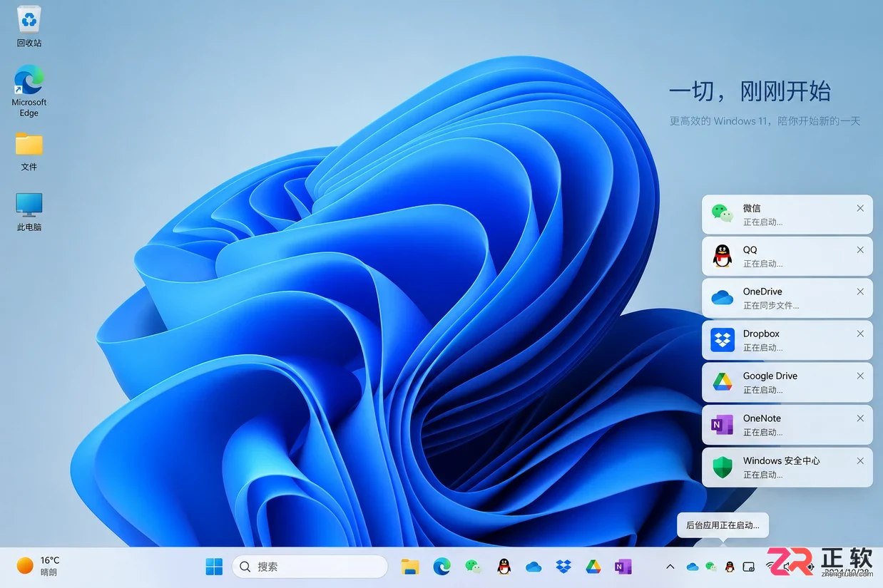Dismiss the Windows 安全中心 notification
Viewport: 883px width, 588px height.
860,461
